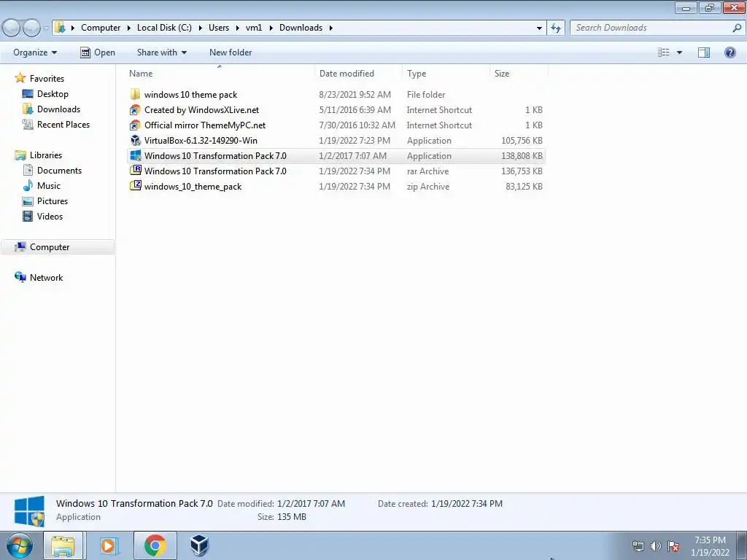Image resolution: width=747 pixels, height=560 pixels.
Task: Select the Created by WindowsXLive.net shortcut icon
Action: (x=135, y=110)
